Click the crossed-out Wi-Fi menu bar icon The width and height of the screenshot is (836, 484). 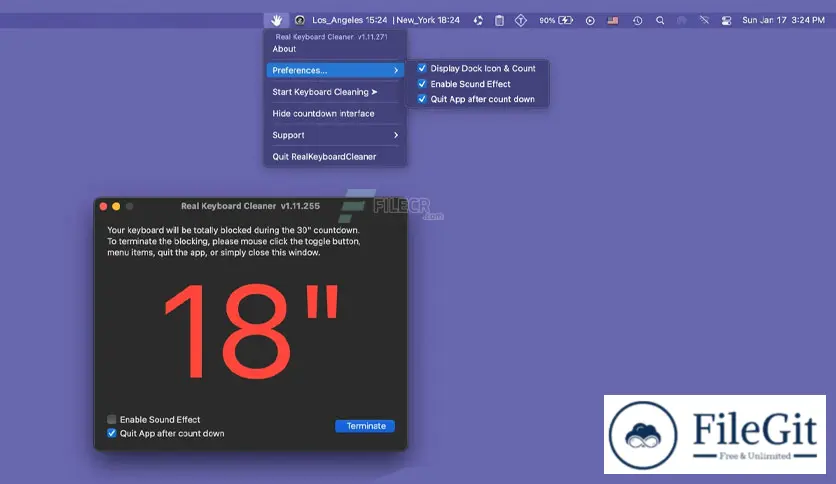coord(704,20)
